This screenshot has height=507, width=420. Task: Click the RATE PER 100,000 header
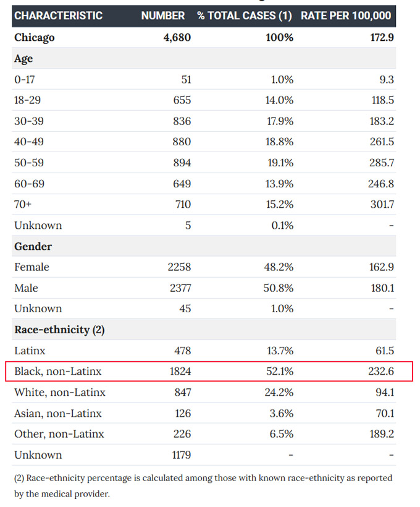[x=346, y=15]
